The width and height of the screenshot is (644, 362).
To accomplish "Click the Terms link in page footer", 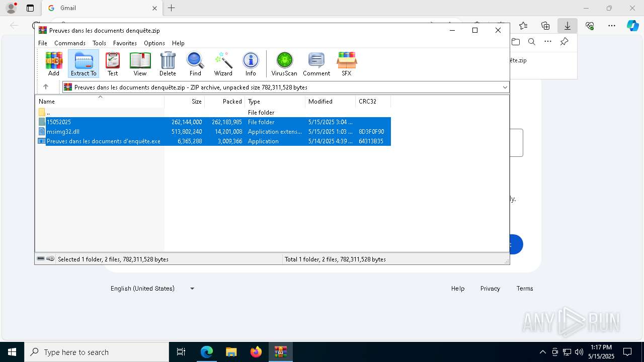I will click(x=525, y=289).
